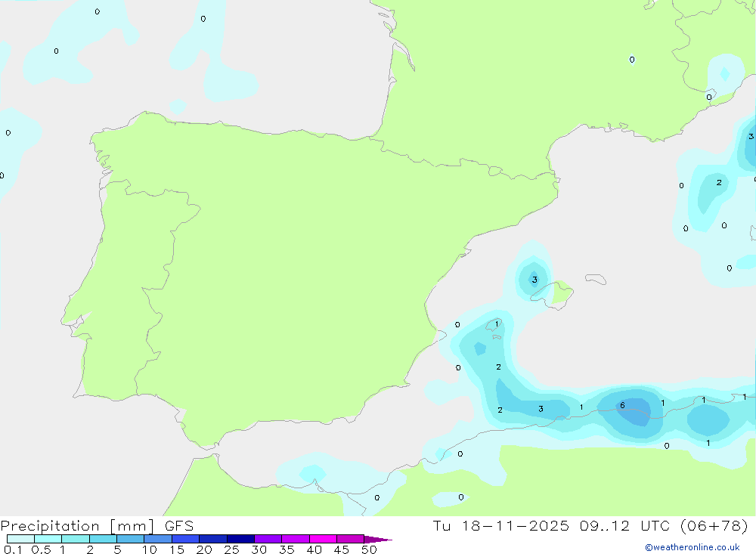
Task: Click the '3' value beside Mallorca island
Action: pos(534,280)
